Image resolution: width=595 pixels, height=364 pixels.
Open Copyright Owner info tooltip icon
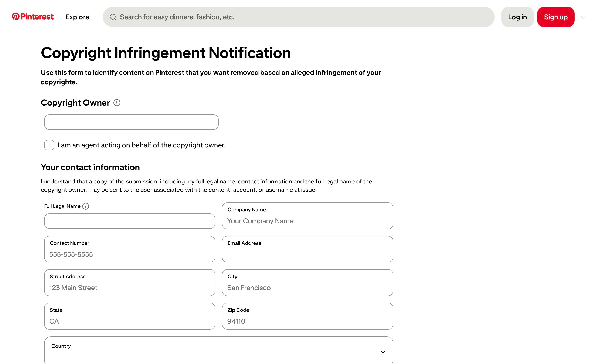tap(117, 103)
